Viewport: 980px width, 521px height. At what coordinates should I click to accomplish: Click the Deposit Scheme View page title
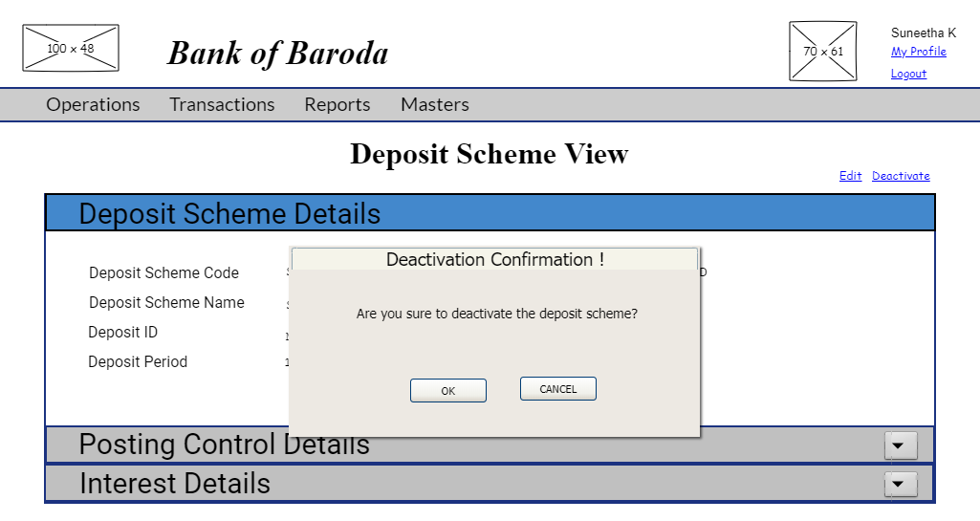(x=490, y=154)
